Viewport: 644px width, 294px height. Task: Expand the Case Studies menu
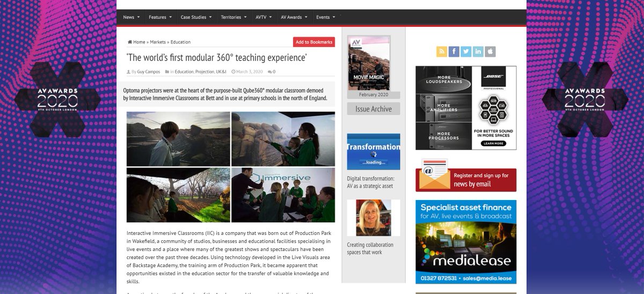pos(196,17)
